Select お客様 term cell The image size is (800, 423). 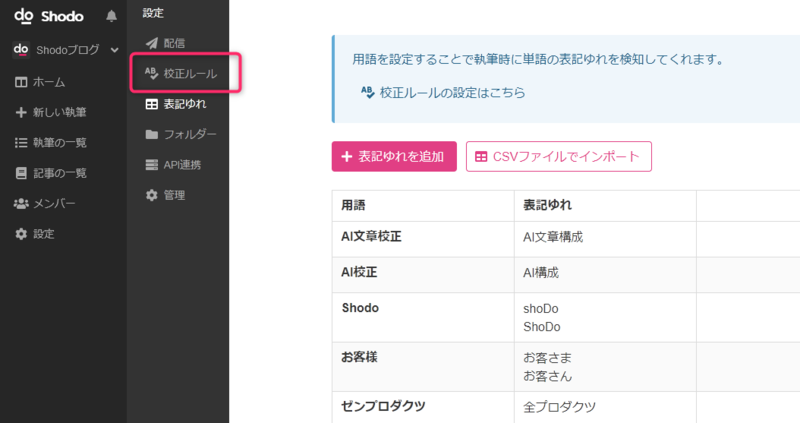[423, 366]
